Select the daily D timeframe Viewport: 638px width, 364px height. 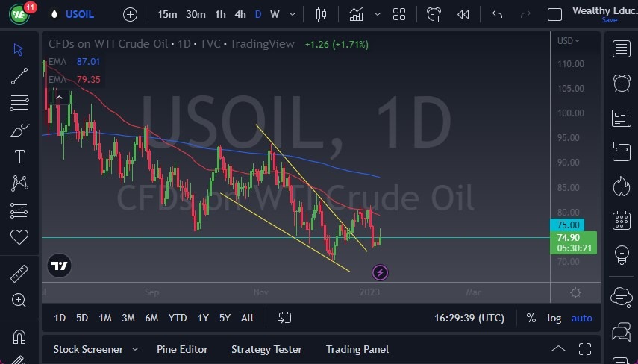pos(258,15)
